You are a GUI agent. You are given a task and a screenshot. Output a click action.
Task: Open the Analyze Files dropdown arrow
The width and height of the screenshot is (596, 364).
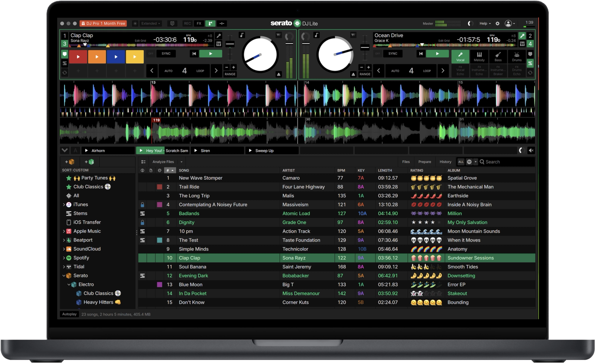[181, 162]
